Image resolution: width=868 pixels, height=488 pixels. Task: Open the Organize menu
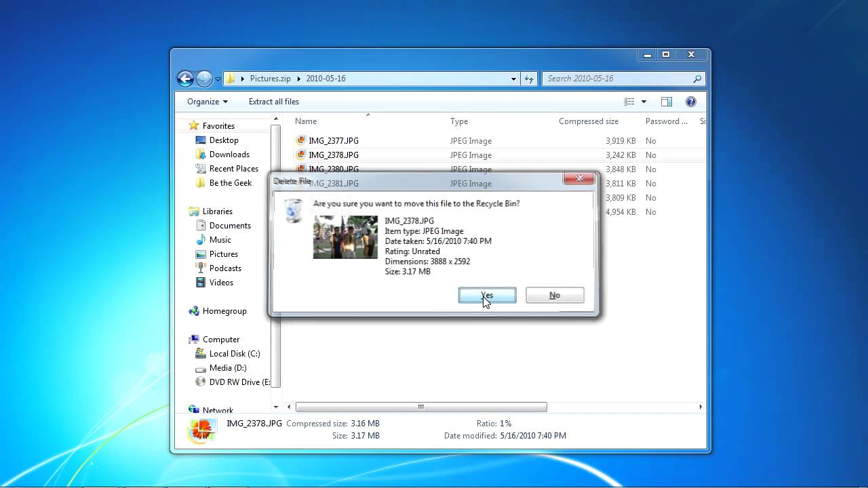click(208, 102)
